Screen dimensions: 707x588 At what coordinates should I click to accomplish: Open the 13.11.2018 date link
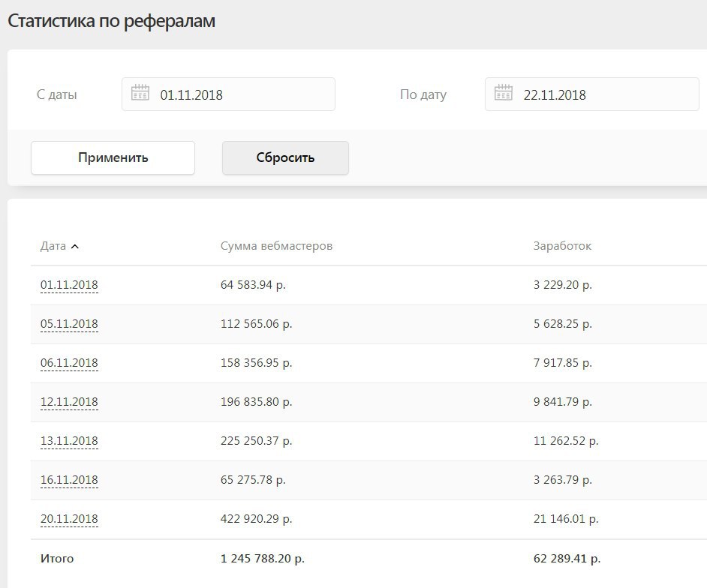click(69, 441)
